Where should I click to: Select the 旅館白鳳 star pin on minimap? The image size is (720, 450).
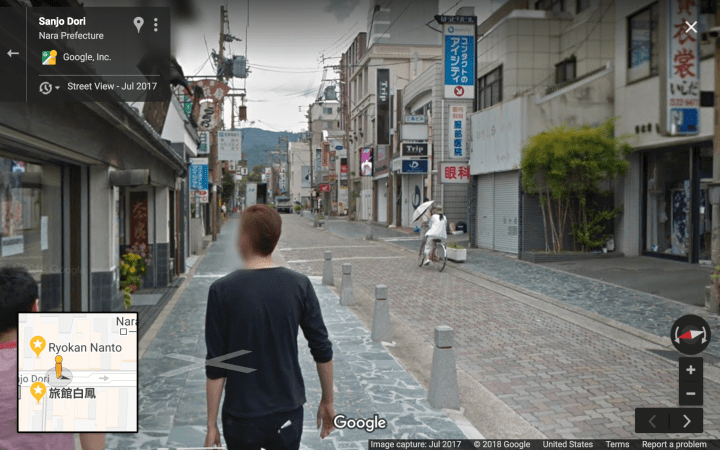point(37,391)
